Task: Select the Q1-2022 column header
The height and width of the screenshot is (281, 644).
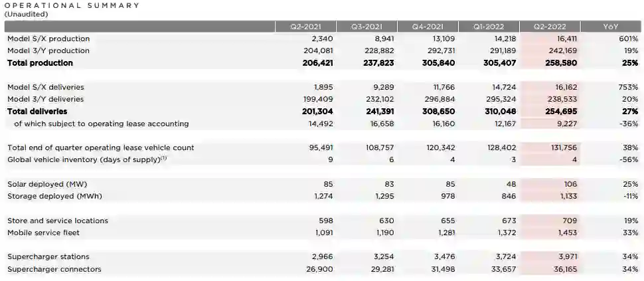Action: tap(489, 27)
